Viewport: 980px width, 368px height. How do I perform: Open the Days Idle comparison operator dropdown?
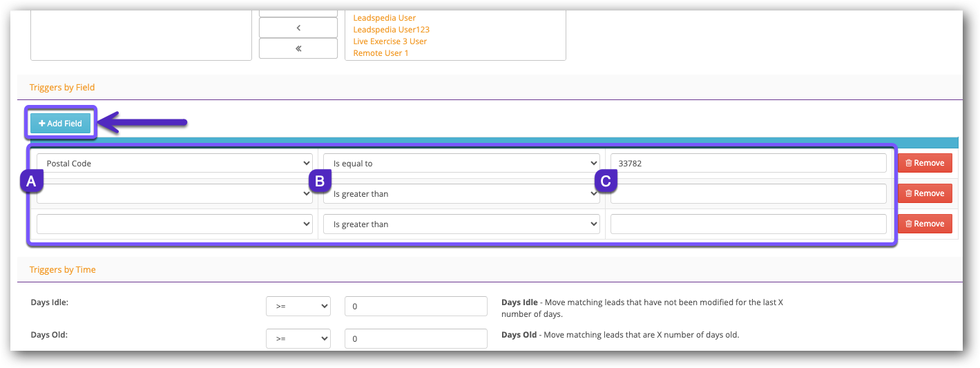click(x=298, y=307)
